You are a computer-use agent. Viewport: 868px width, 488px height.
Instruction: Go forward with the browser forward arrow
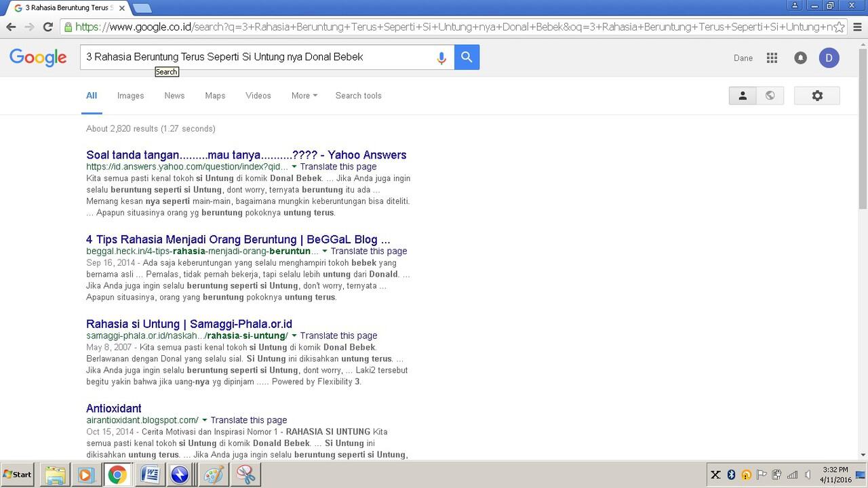tap(29, 27)
